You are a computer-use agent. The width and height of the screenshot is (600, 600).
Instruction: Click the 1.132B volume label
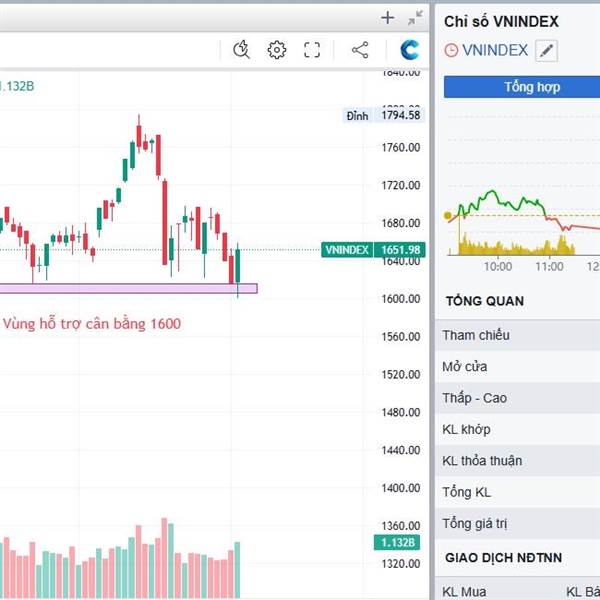click(x=399, y=542)
